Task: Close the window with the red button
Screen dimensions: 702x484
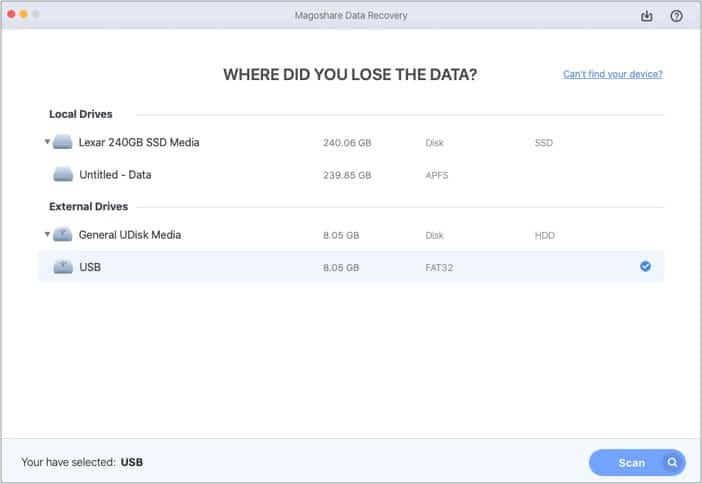Action: 11,14
